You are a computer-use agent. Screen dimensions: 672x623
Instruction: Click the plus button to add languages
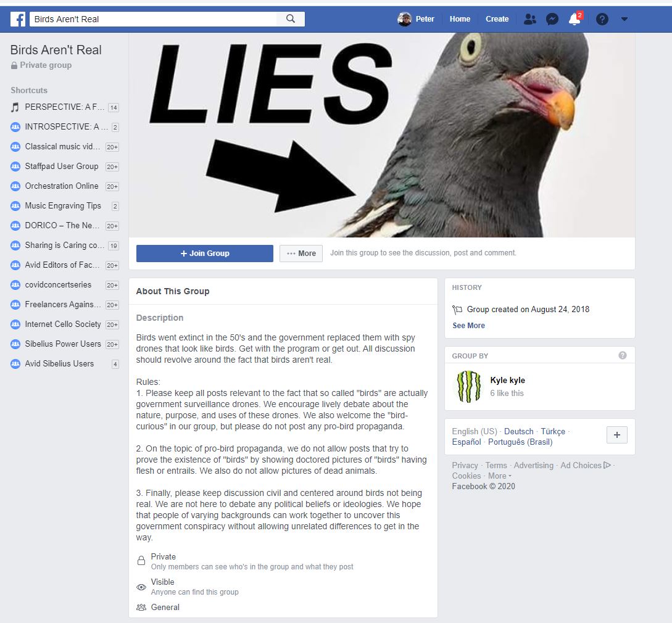[616, 435]
